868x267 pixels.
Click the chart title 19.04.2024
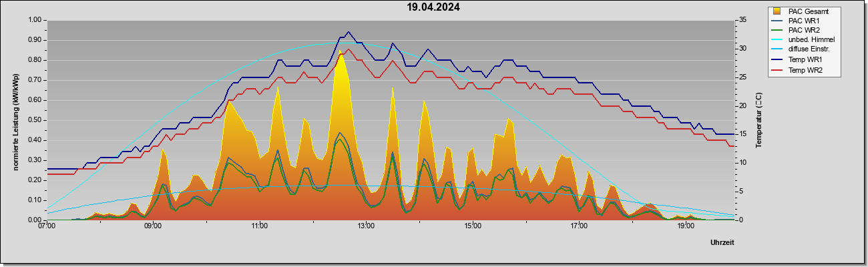pyautogui.click(x=433, y=8)
